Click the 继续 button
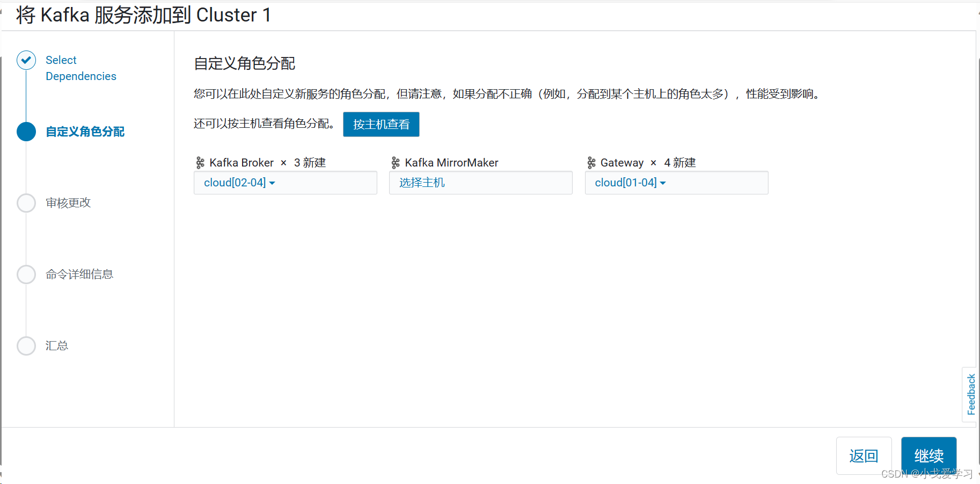980x484 pixels. tap(928, 456)
